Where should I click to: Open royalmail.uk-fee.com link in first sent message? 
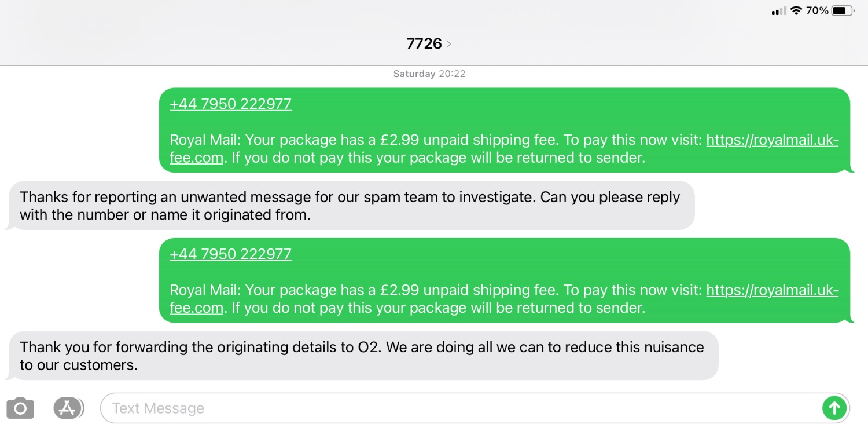tap(772, 140)
